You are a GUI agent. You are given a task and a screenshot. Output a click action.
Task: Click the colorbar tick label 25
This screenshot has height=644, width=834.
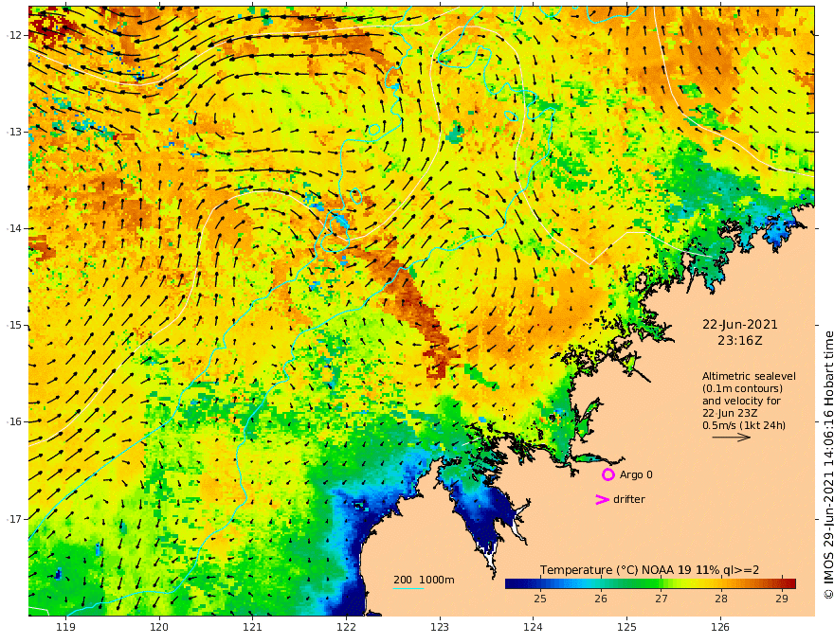(540, 599)
